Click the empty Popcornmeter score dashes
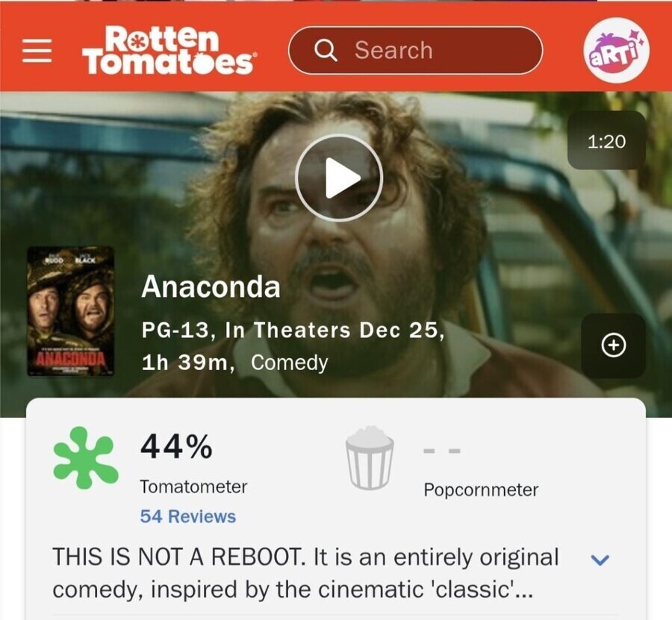Image resolution: width=672 pixels, height=620 pixels. point(442,451)
